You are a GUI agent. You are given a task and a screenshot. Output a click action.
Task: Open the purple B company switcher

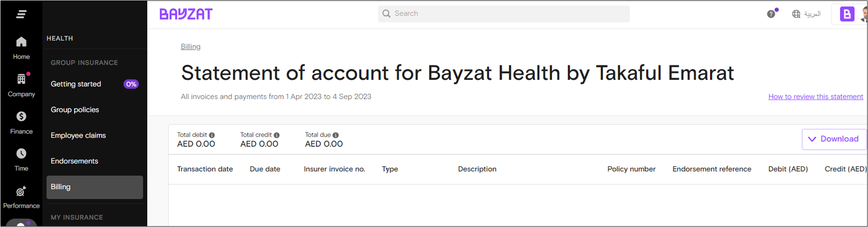(847, 14)
